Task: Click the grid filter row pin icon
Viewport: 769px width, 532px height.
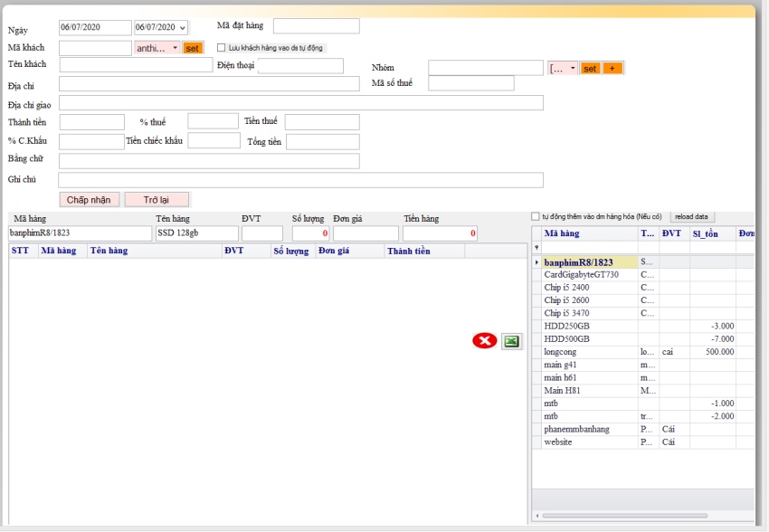Action: click(x=536, y=248)
